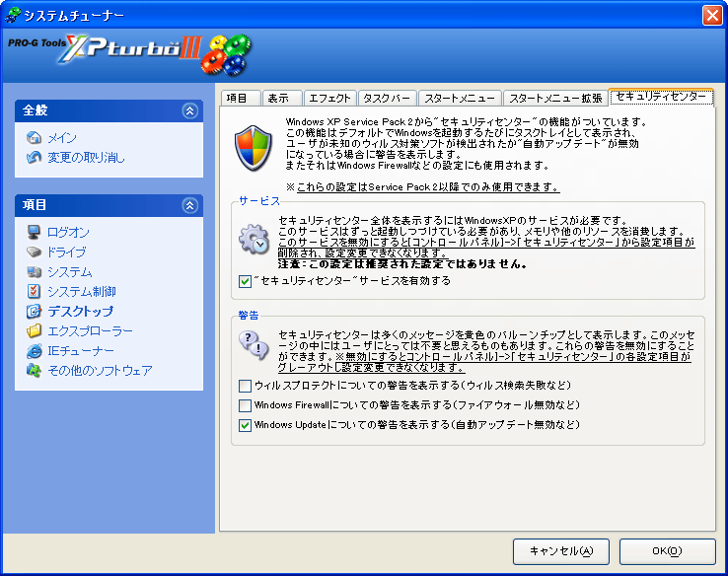Switch to the 表示 tab

[282, 99]
